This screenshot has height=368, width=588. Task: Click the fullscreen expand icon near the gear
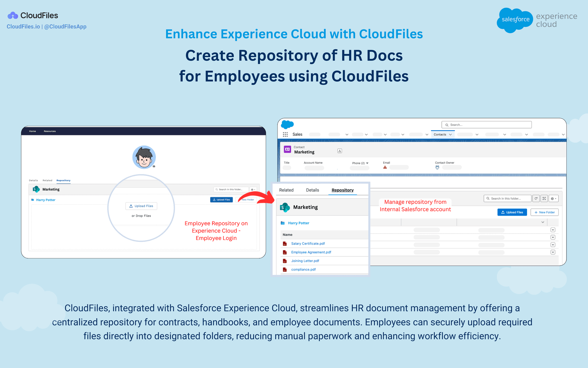pos(544,198)
